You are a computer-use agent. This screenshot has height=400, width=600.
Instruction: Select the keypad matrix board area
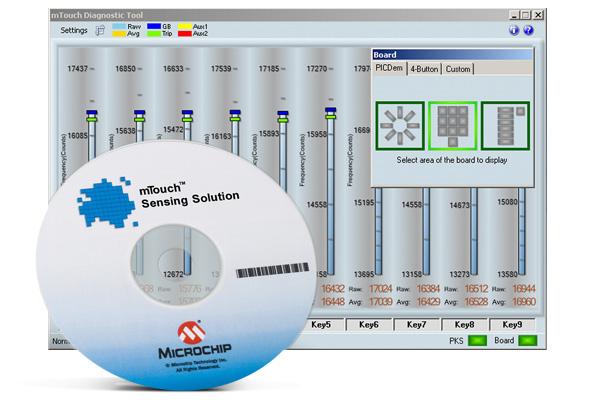click(x=453, y=126)
